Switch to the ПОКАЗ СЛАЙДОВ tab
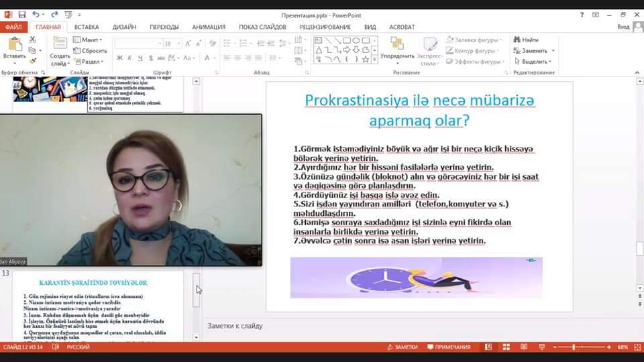The width and height of the screenshot is (644, 362). click(262, 27)
